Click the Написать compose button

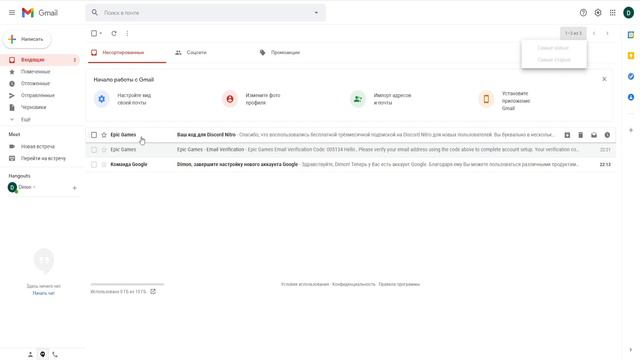[x=27, y=39]
